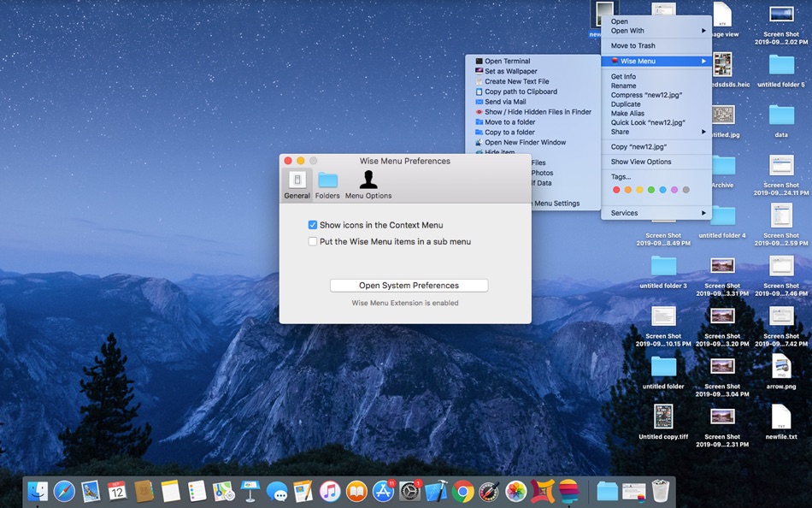The width and height of the screenshot is (812, 508).
Task: Select untitled folder 5 on desktop
Action: coord(781,70)
